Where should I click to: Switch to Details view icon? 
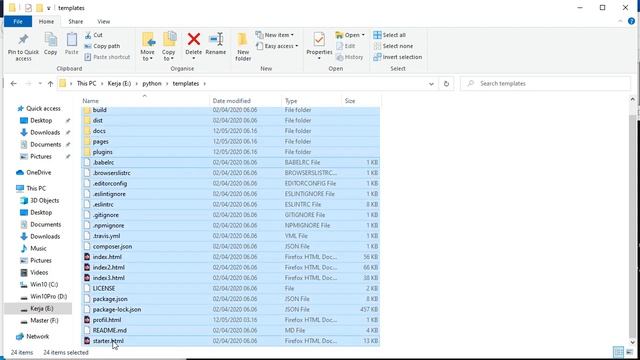pos(619,352)
